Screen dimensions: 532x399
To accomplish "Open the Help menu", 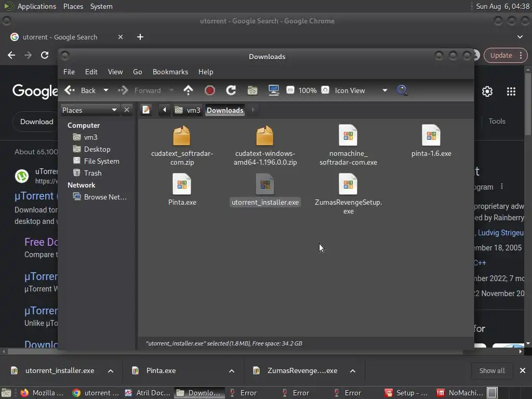I will [206, 72].
